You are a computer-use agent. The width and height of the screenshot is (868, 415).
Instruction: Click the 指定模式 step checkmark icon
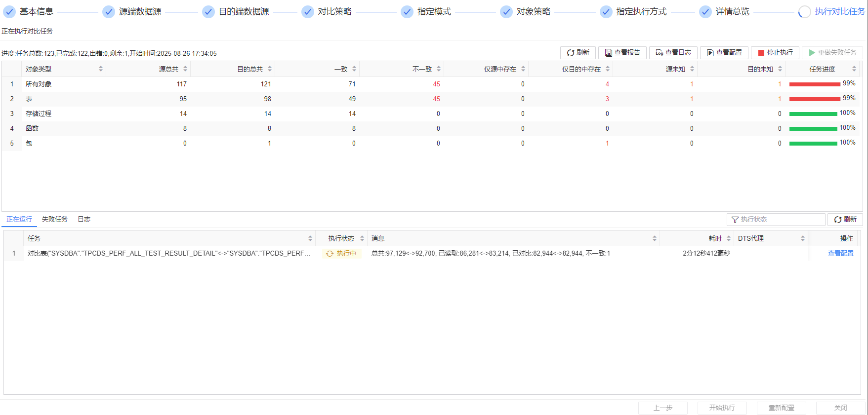(x=407, y=12)
